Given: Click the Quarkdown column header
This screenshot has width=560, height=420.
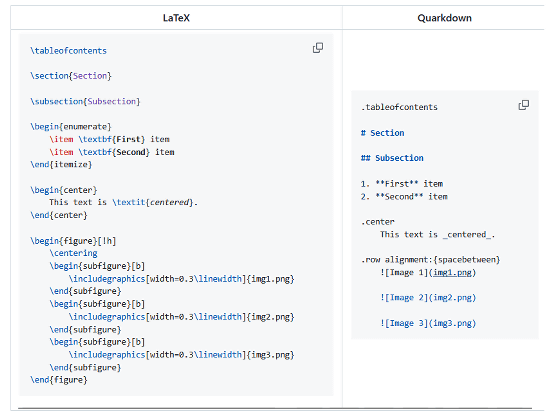Looking at the screenshot, I should pos(445,18).
